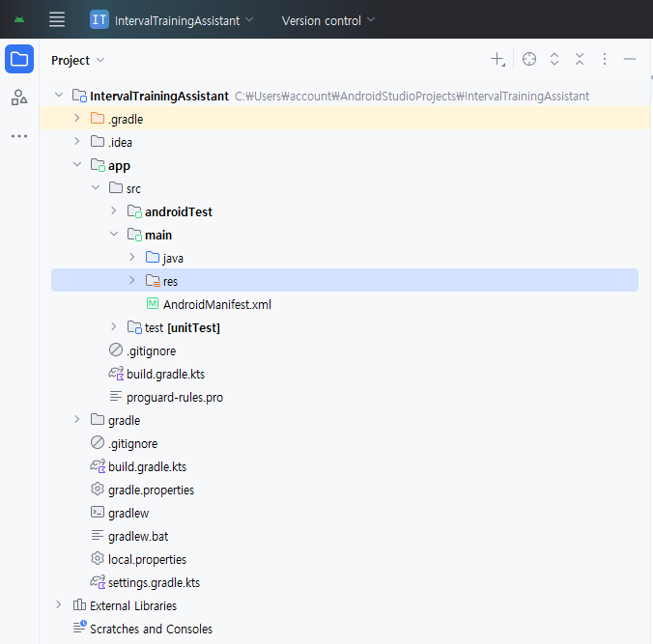Click the External Libraries library icon

(79, 604)
